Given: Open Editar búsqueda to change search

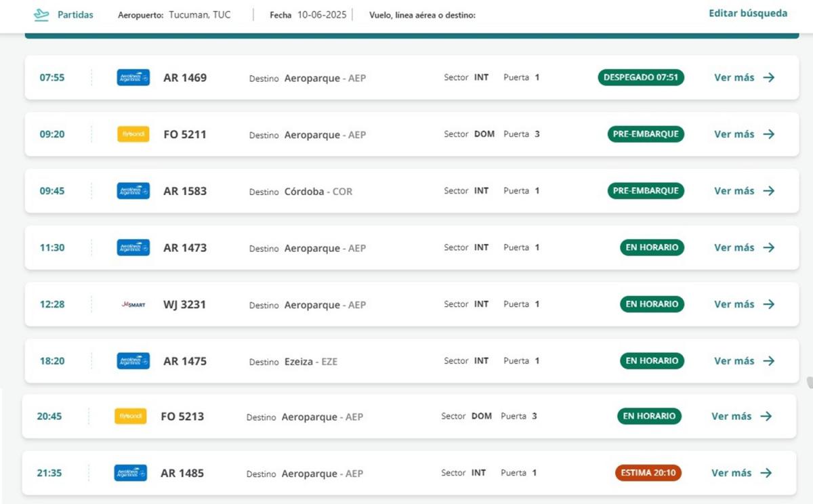Looking at the screenshot, I should click(748, 14).
